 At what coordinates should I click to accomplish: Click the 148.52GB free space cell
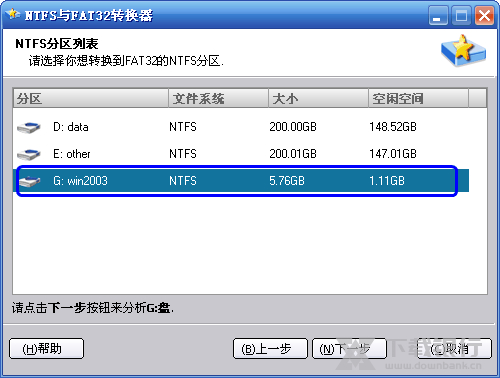(393, 127)
